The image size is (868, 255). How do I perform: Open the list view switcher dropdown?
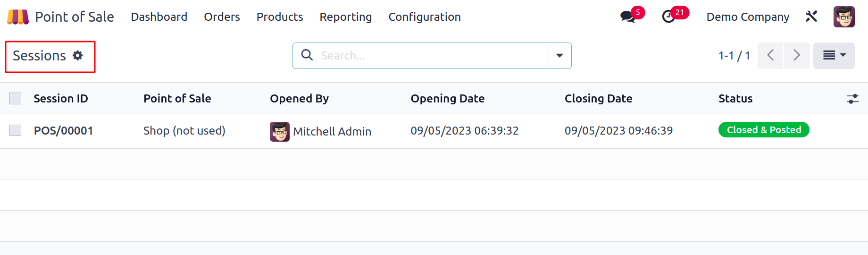[834, 56]
